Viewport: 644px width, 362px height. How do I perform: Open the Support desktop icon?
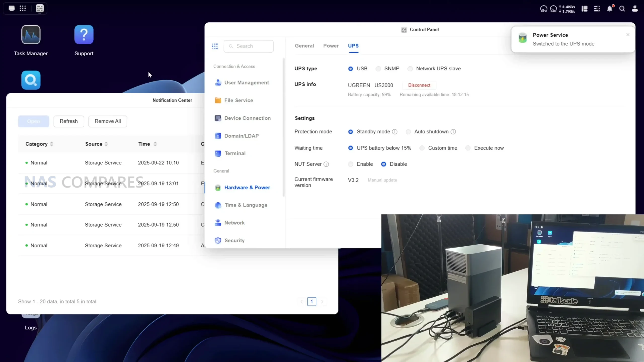coord(84,34)
